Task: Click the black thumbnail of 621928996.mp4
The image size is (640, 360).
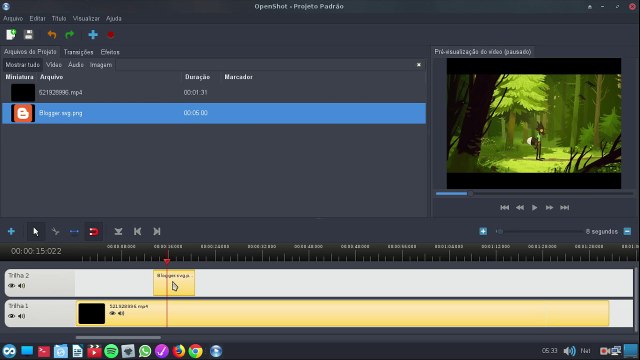Action: pyautogui.click(x=23, y=93)
